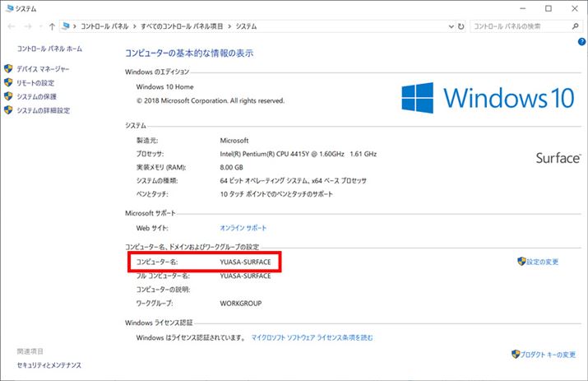
Task: Select YUASA-SURFACE next to フル コンピューター名
Action: pos(245,276)
